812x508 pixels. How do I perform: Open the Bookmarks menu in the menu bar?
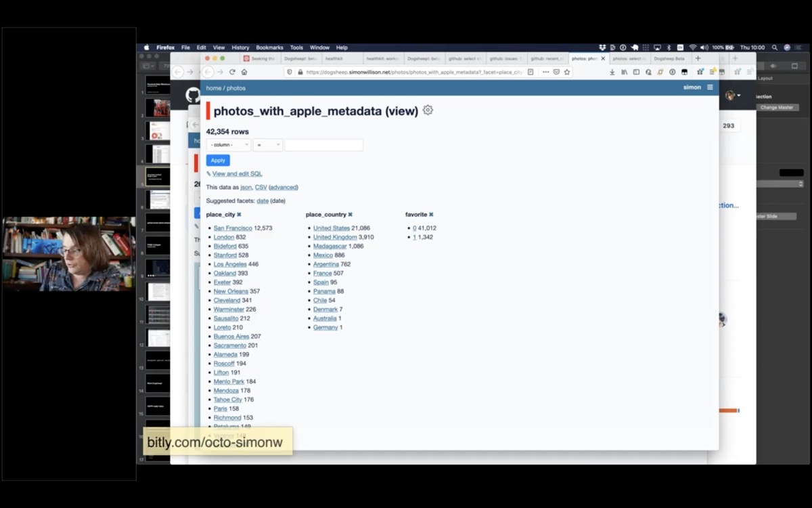click(x=269, y=47)
